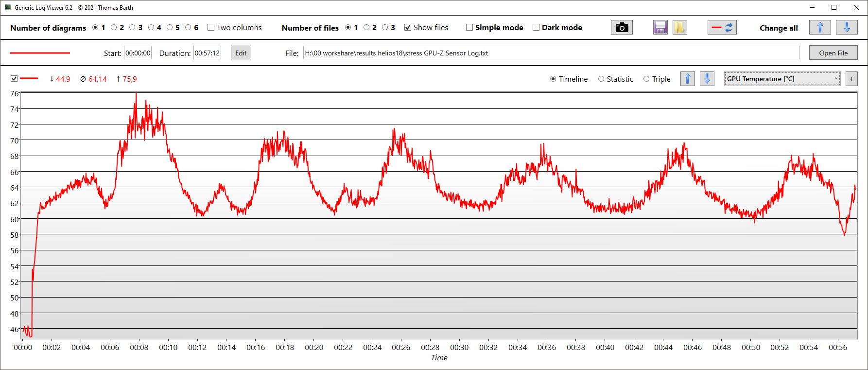
Task: Enable the Two columns checkbox
Action: tap(211, 28)
